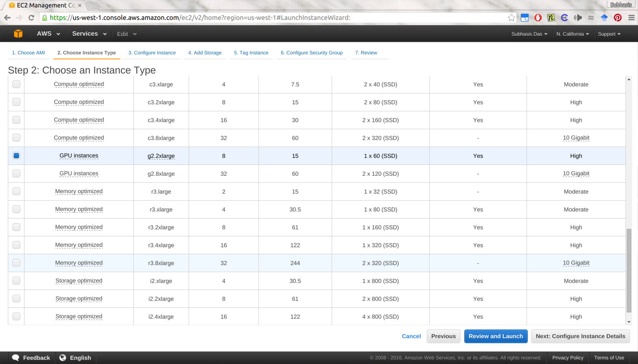Open the Pinterest extension icon
Viewport: 638px width, 364px height.
618,17
